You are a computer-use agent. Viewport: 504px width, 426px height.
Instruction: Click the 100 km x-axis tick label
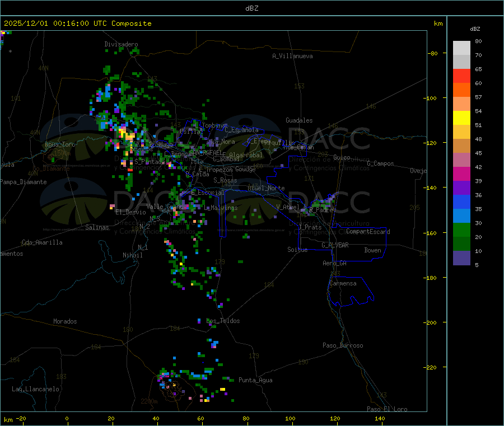[x=290, y=418]
